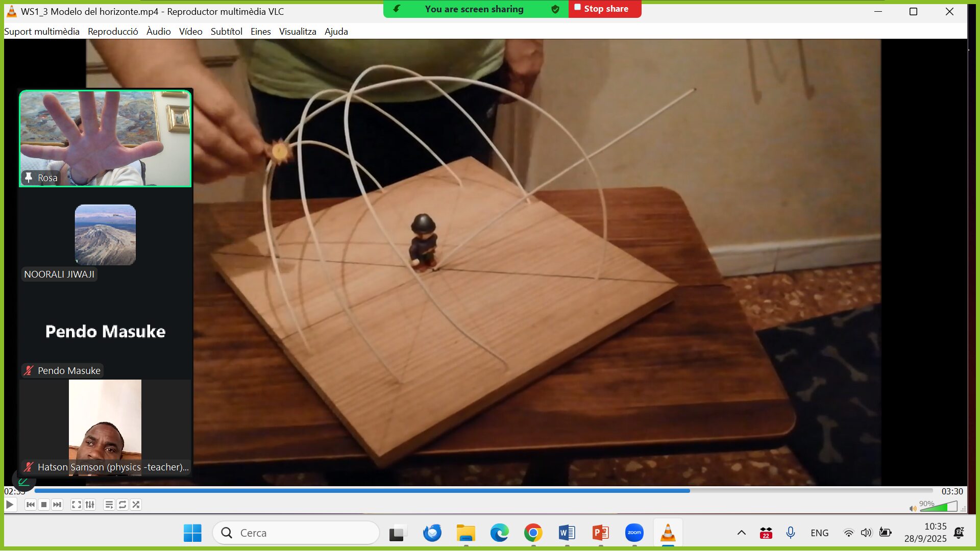The height and width of the screenshot is (551, 980).
Task: Expand the Visualitza menu
Action: (298, 32)
